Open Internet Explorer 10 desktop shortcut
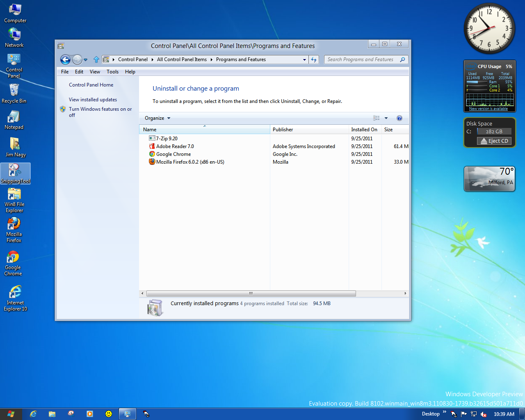 (x=15, y=298)
